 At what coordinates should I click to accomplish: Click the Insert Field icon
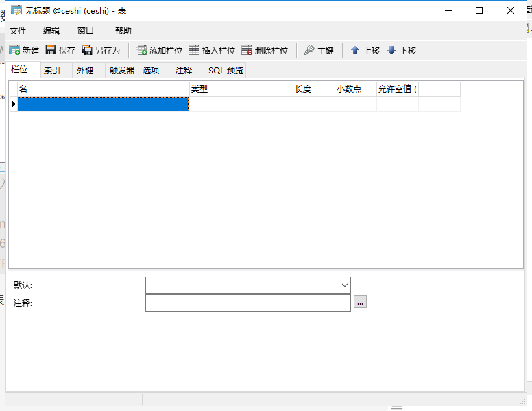194,50
